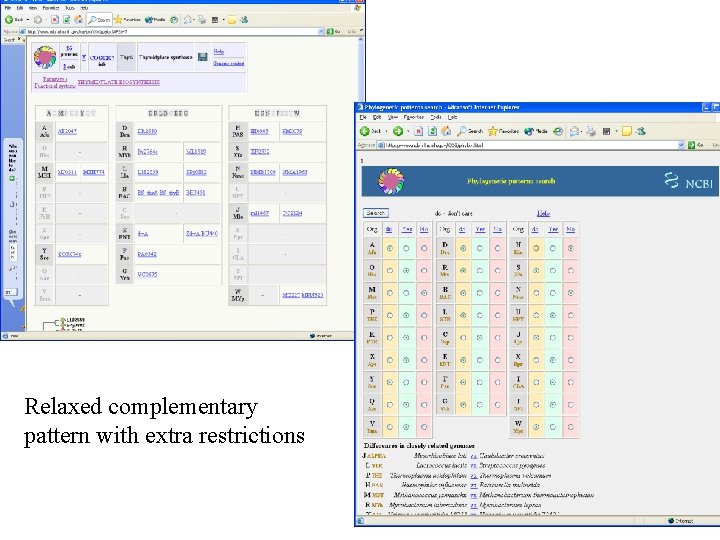The image size is (720, 540).
Task: Click the colorful COG logo in blue banner
Action: (x=390, y=181)
